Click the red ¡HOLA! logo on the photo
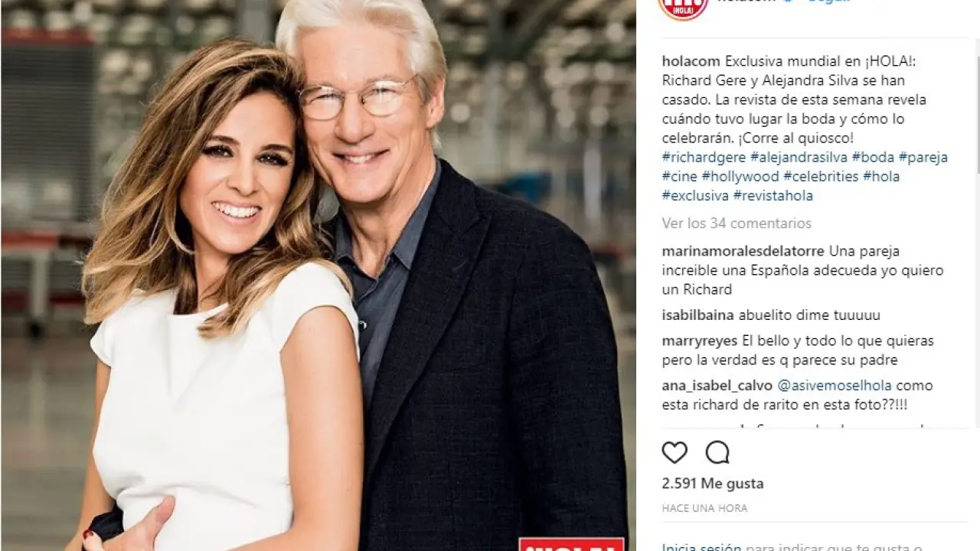This screenshot has width=980, height=551. point(571,544)
